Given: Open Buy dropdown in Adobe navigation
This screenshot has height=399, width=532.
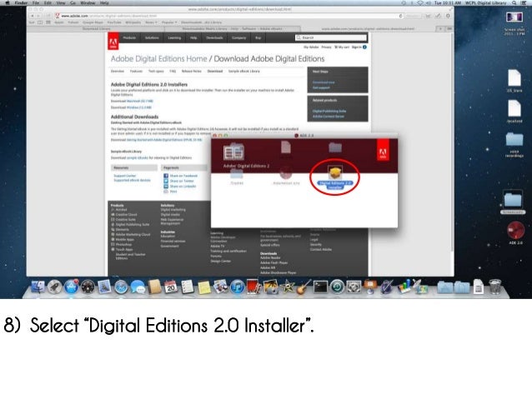Looking at the screenshot, I should tap(258, 37).
